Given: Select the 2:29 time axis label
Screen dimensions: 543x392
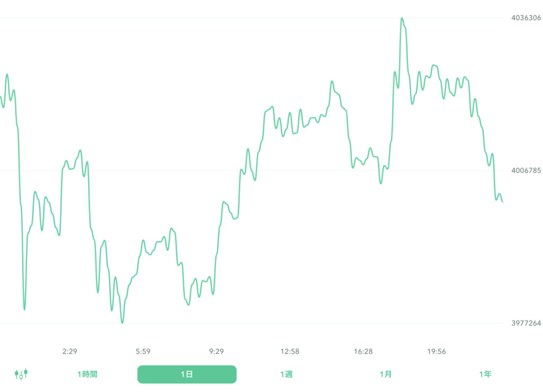Looking at the screenshot, I should [x=70, y=351].
